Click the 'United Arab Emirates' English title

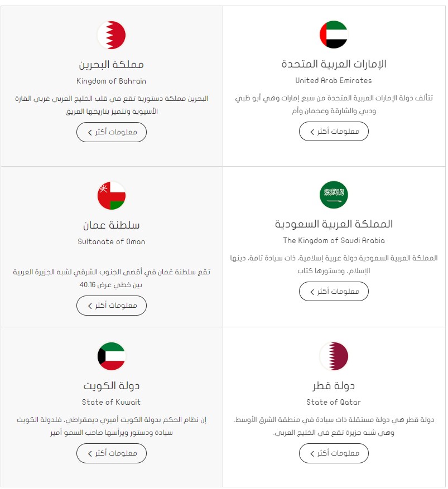point(334,80)
